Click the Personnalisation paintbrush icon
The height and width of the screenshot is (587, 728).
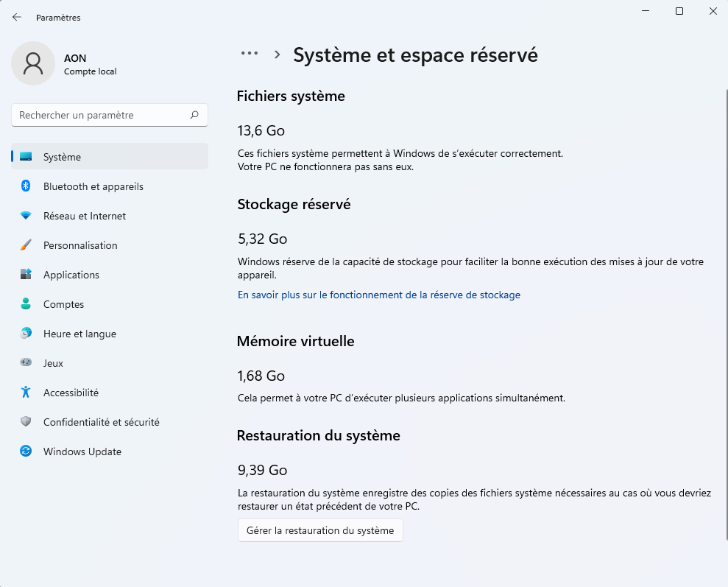point(26,245)
